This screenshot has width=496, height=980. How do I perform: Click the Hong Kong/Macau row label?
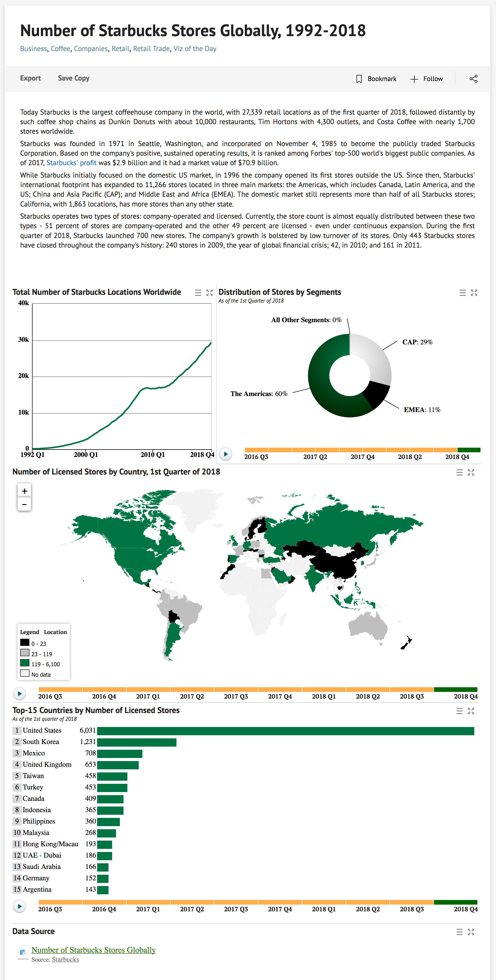tap(50, 844)
